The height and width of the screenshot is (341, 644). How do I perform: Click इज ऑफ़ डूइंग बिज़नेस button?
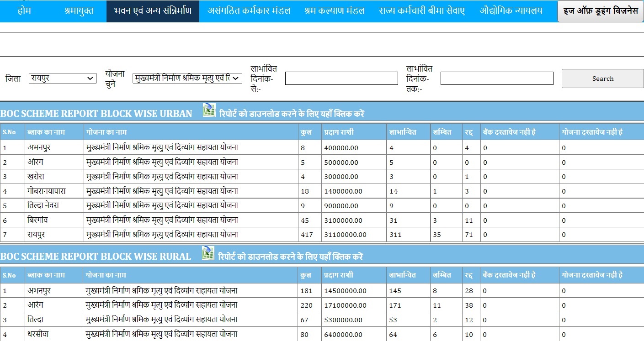601,11
